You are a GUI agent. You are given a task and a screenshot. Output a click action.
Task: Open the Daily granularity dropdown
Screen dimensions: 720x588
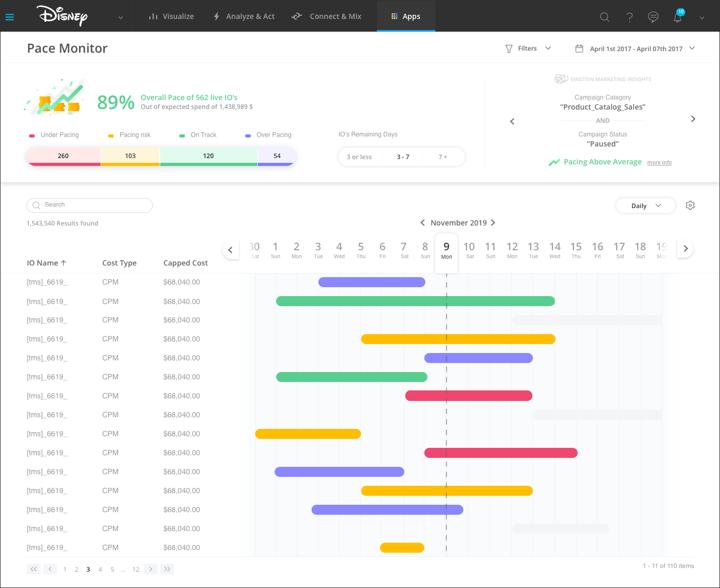tap(645, 205)
